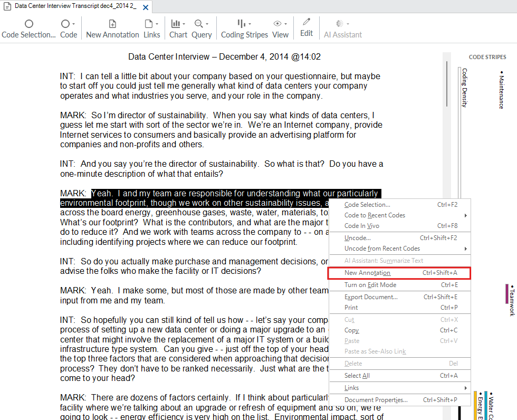The image size is (517, 420).
Task: Click the teal Water coding stripe
Action: tap(486, 405)
